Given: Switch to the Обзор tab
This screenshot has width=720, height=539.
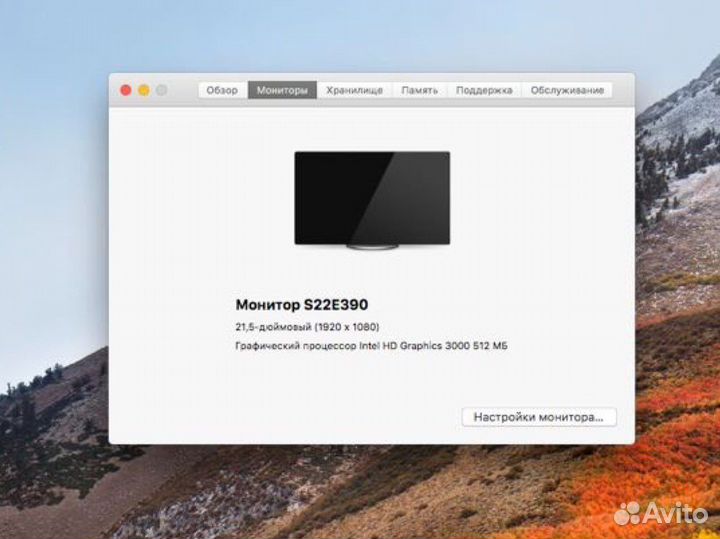Looking at the screenshot, I should pos(223,90).
